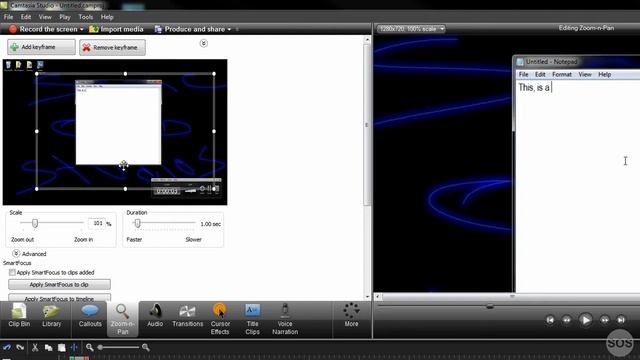Click the Scale percentage input field
640x360 pixels.
tap(97, 223)
